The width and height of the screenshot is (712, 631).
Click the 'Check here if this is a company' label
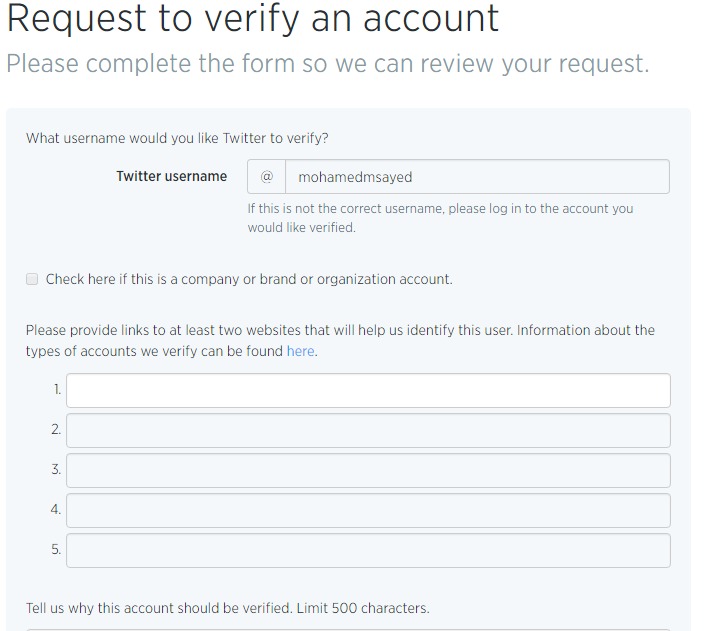pos(249,279)
